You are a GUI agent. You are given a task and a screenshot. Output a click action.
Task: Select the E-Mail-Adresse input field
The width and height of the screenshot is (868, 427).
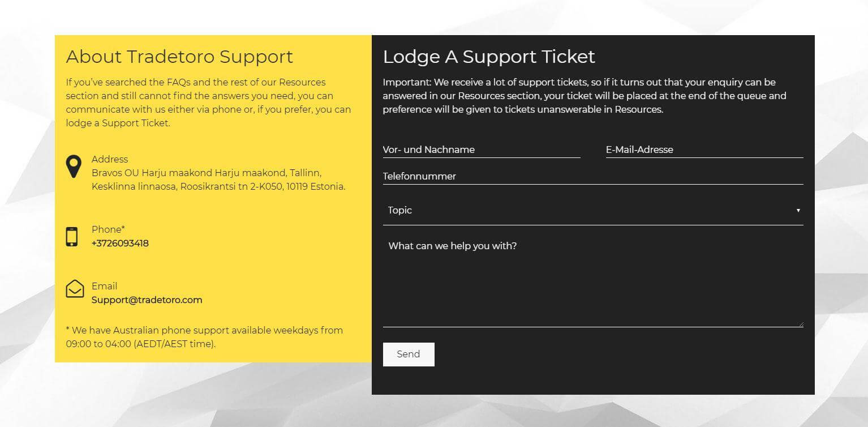tap(704, 150)
